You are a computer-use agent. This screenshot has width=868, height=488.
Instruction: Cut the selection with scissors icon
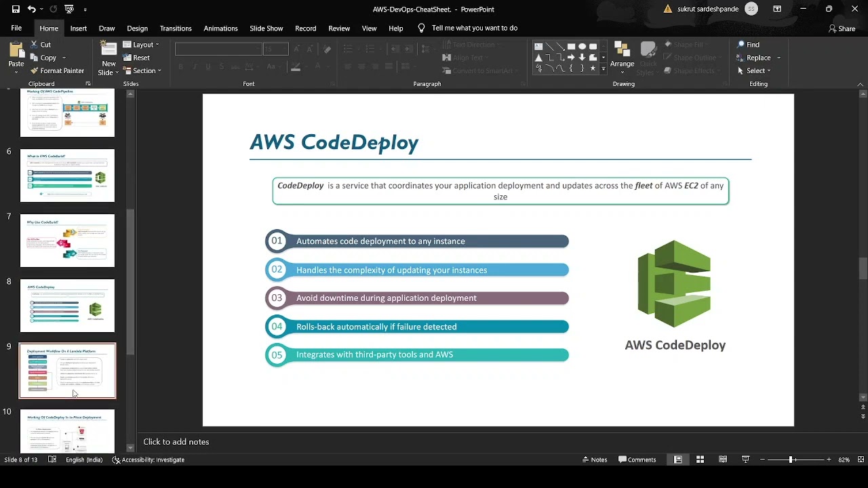[41, 45]
